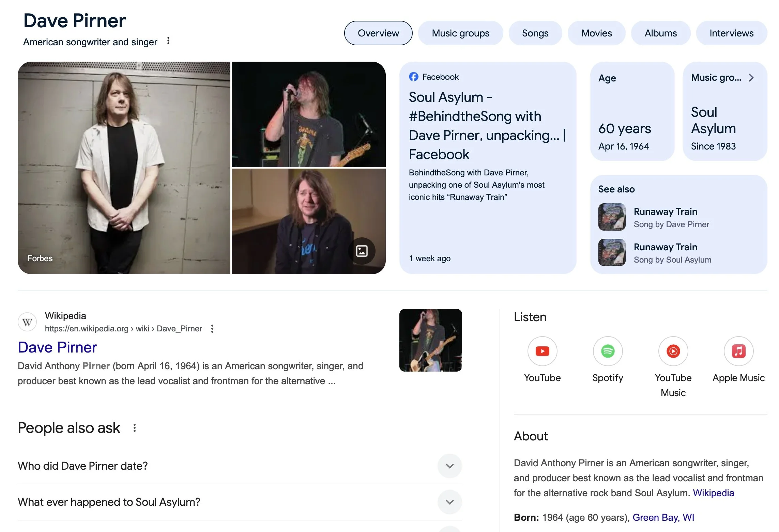Click three-dot menu beside People also ask

click(135, 428)
